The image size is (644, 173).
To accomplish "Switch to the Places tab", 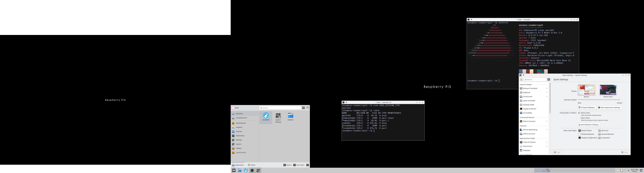I will [252, 165].
